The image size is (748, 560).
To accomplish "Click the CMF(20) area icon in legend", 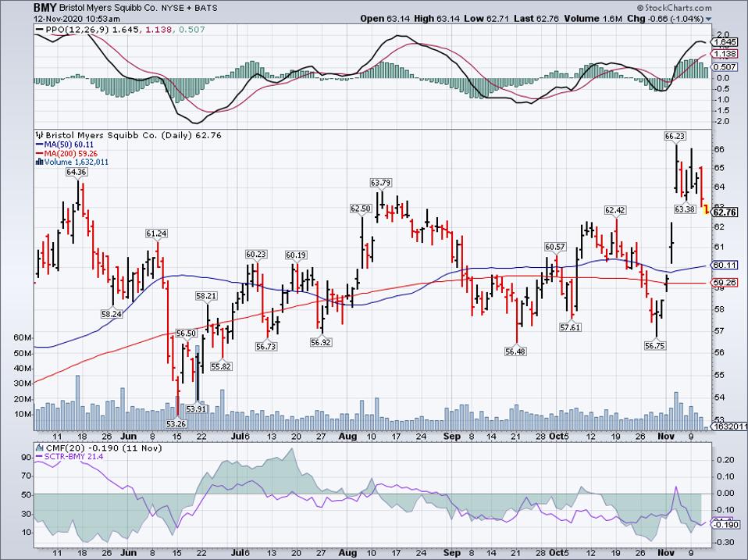I will (x=39, y=448).
